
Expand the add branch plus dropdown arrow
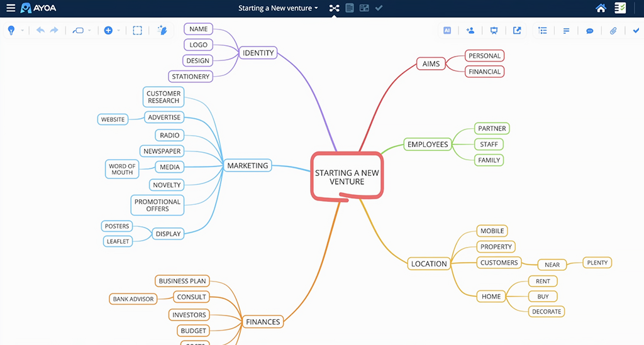click(x=118, y=30)
